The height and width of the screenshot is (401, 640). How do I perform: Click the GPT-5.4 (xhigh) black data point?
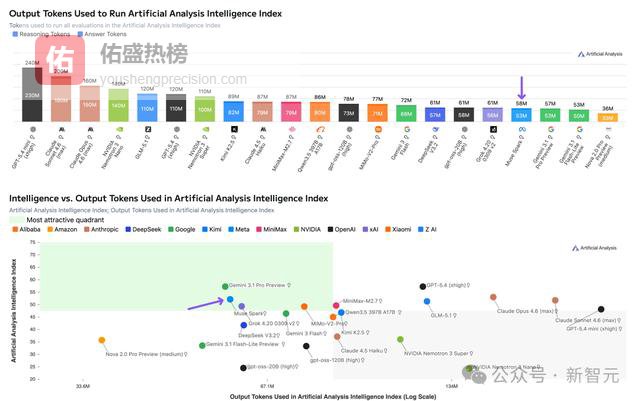pos(423,287)
